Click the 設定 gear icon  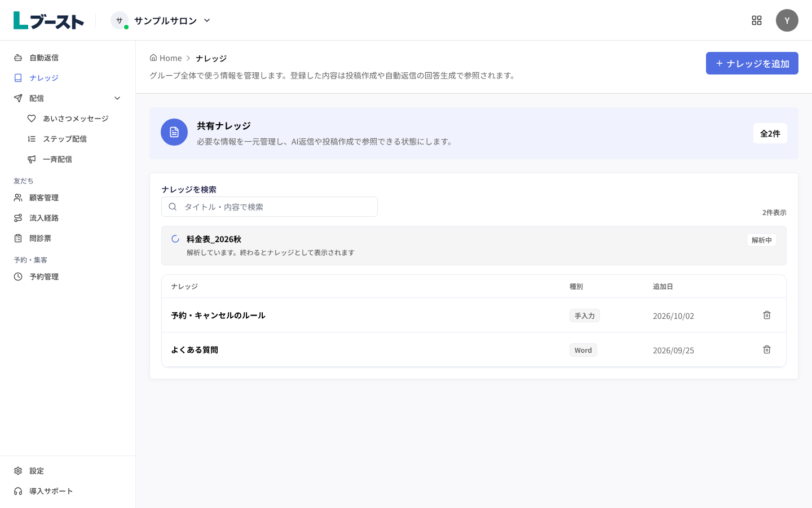tap(18, 471)
